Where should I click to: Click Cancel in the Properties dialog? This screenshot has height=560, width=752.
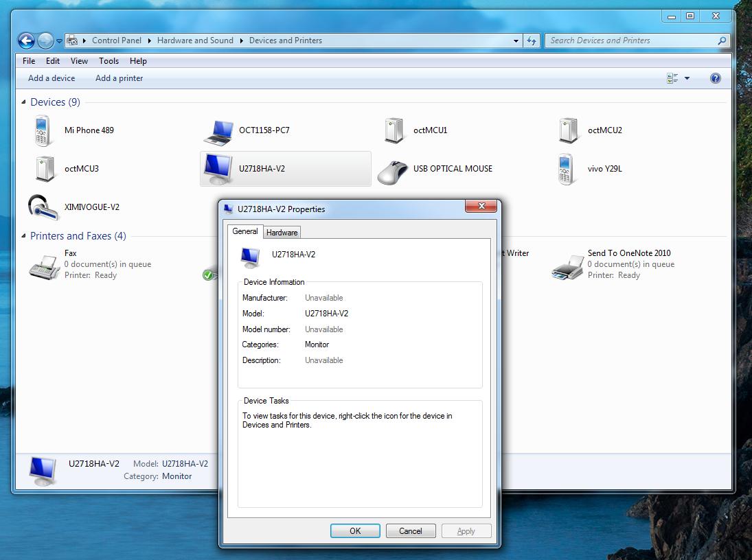click(x=411, y=530)
